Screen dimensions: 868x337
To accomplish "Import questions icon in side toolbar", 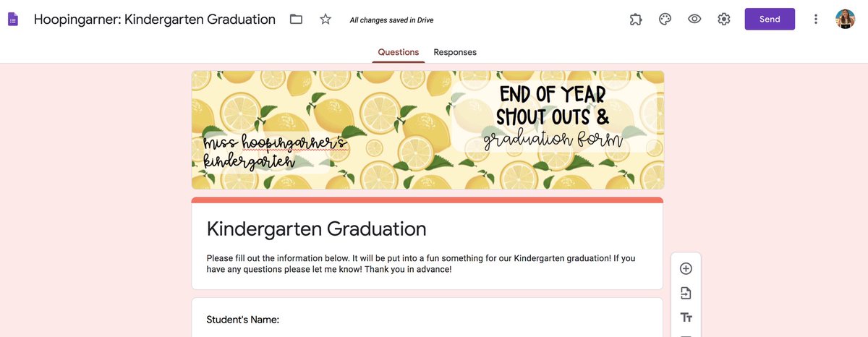I will point(686,293).
